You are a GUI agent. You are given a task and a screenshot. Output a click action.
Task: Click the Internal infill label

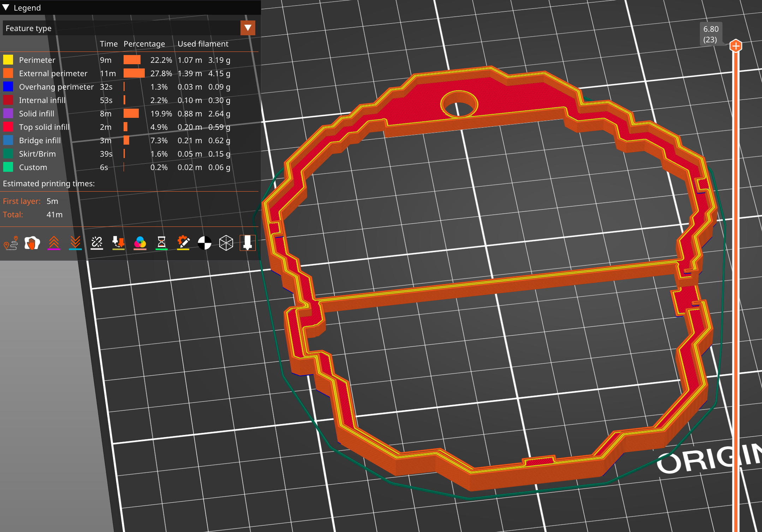[42, 100]
